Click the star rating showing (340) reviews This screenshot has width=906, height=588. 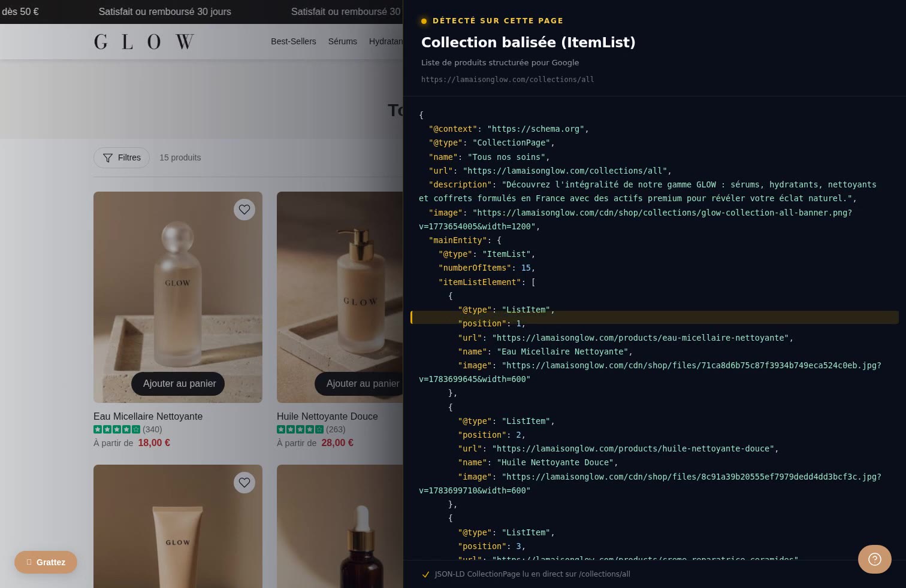pyautogui.click(x=117, y=429)
